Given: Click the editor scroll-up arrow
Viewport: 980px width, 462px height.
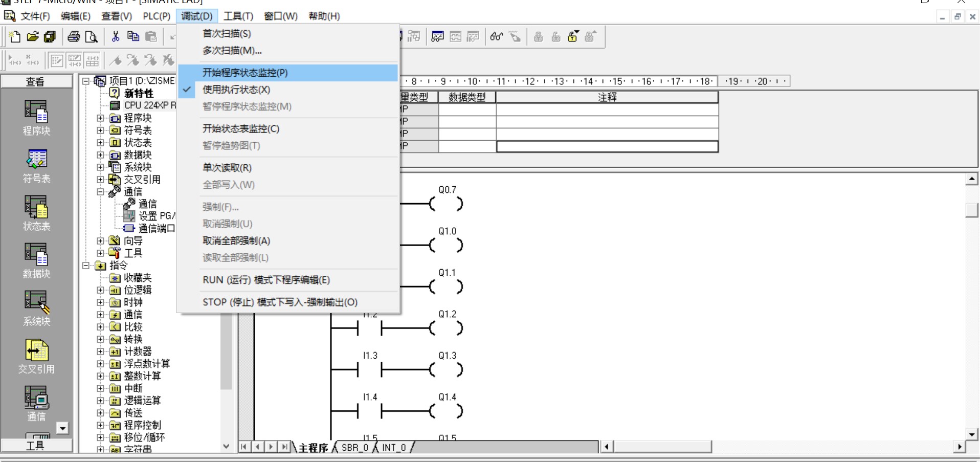Looking at the screenshot, I should pyautogui.click(x=972, y=179).
